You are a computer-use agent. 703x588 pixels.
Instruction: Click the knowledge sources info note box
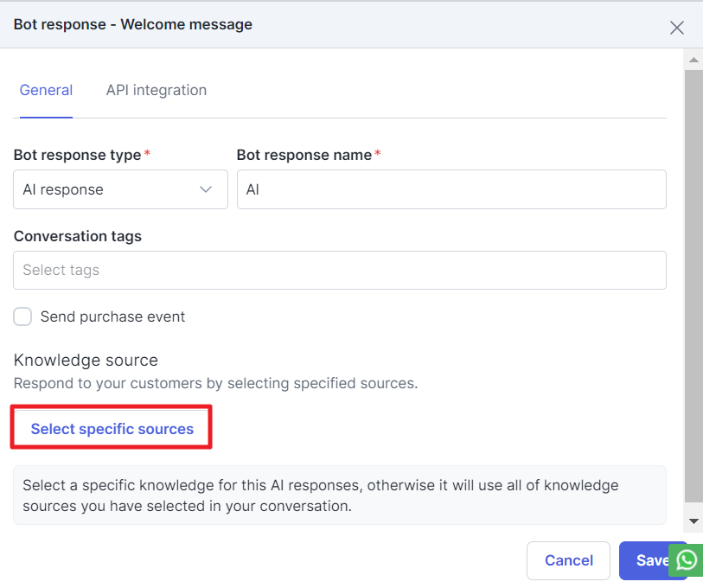coord(339,495)
